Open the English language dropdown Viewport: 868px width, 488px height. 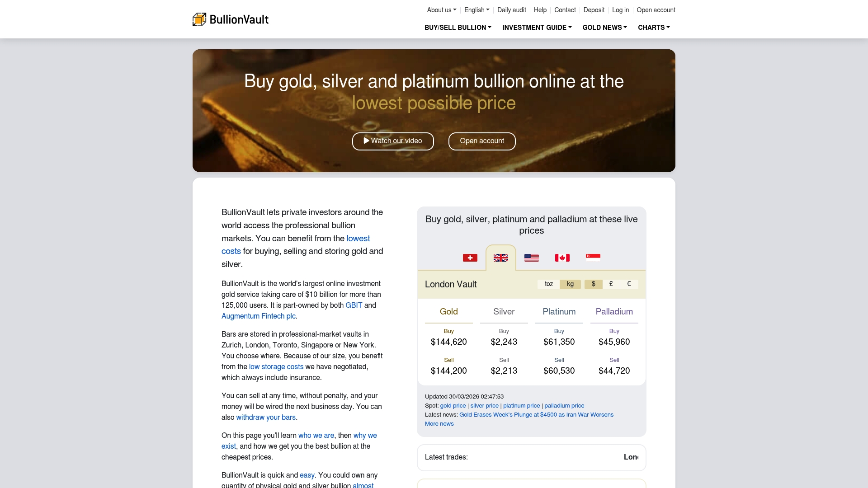tap(476, 10)
